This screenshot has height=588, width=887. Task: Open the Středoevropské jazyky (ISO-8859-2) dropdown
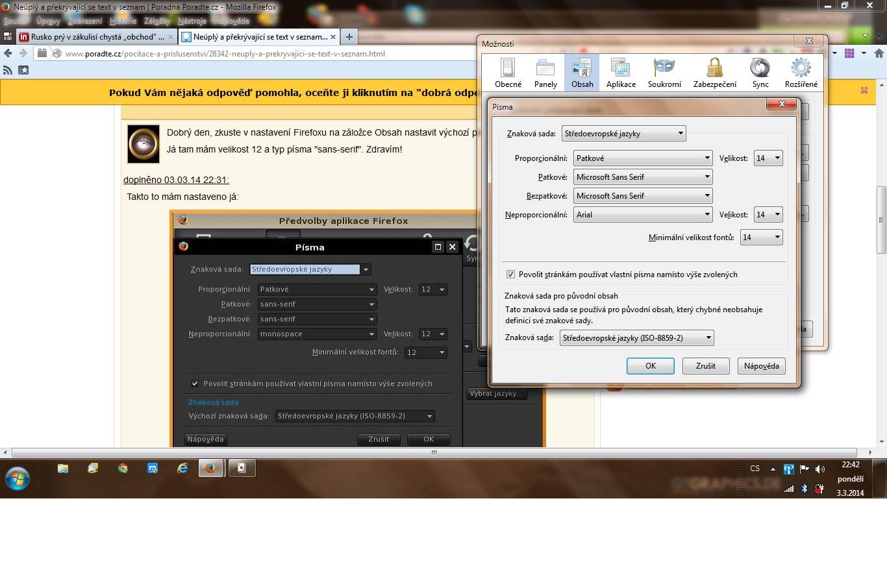637,338
